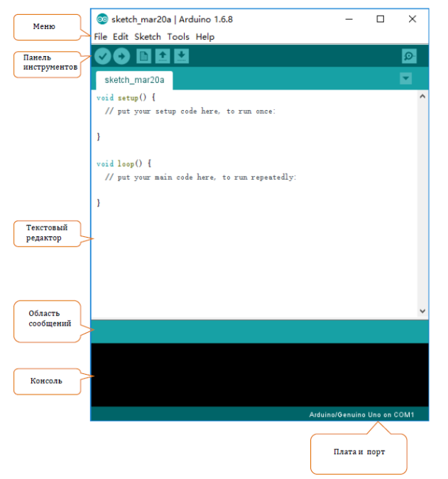
Task: Click editor scrollbar down arrow
Action: point(422,311)
